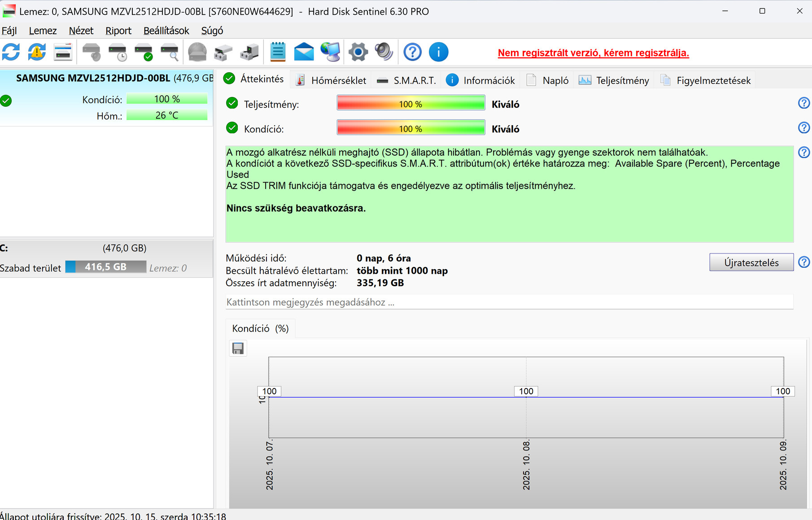
Task: Click the disk with clock toolbar icon
Action: pyautogui.click(x=118, y=52)
